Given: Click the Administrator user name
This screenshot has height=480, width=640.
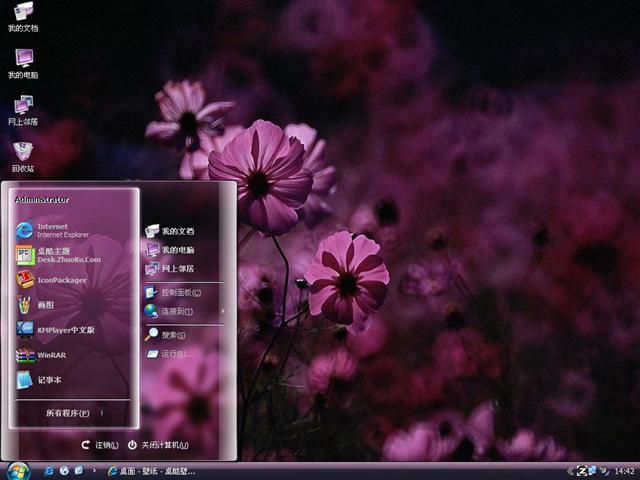Looking at the screenshot, I should 42,200.
